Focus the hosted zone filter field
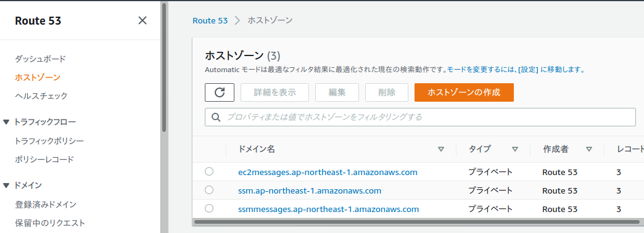 [420, 117]
